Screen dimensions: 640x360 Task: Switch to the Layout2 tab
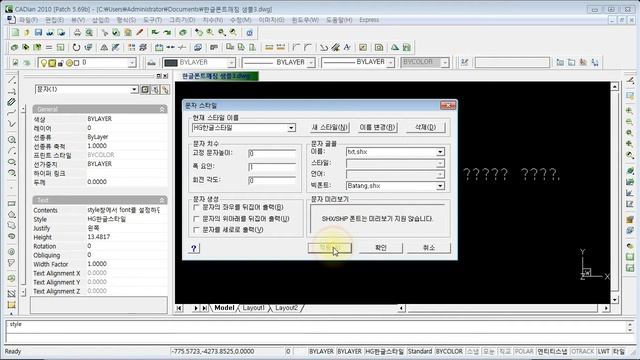(x=286, y=308)
